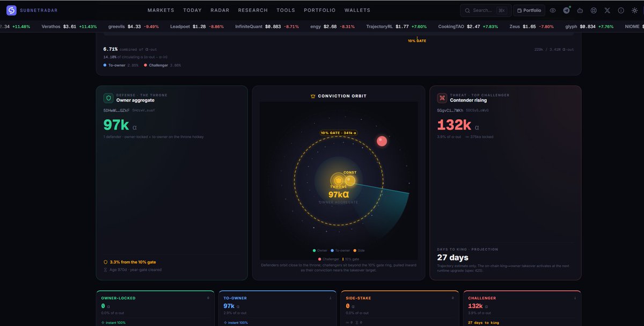Open the SIDE-STAKE stat card
The image size is (644, 326).
point(400,308)
